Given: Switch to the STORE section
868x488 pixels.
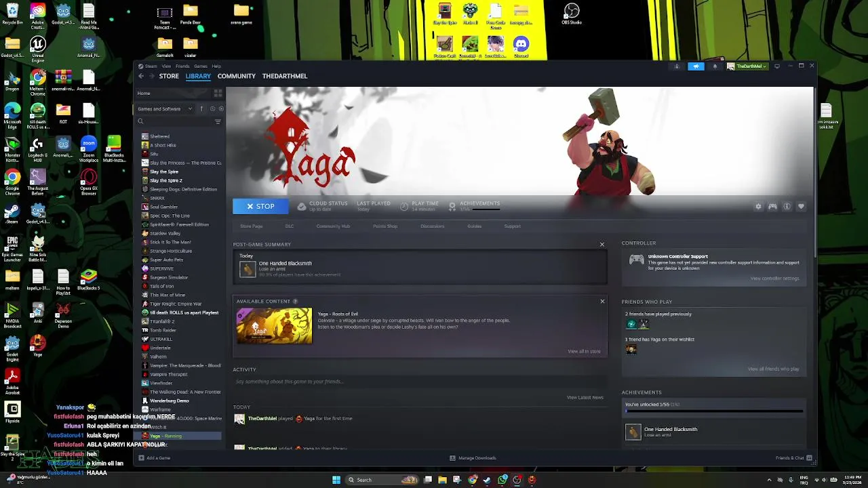Looking at the screenshot, I should [169, 76].
